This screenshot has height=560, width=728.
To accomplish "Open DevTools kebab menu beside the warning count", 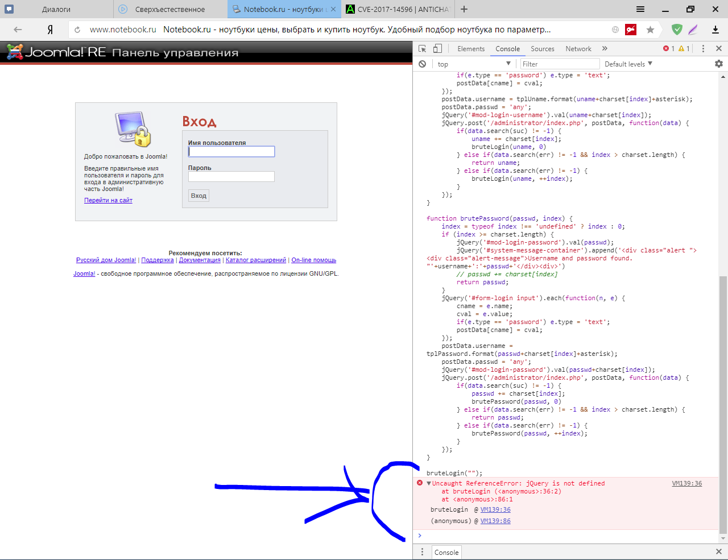I will point(703,49).
